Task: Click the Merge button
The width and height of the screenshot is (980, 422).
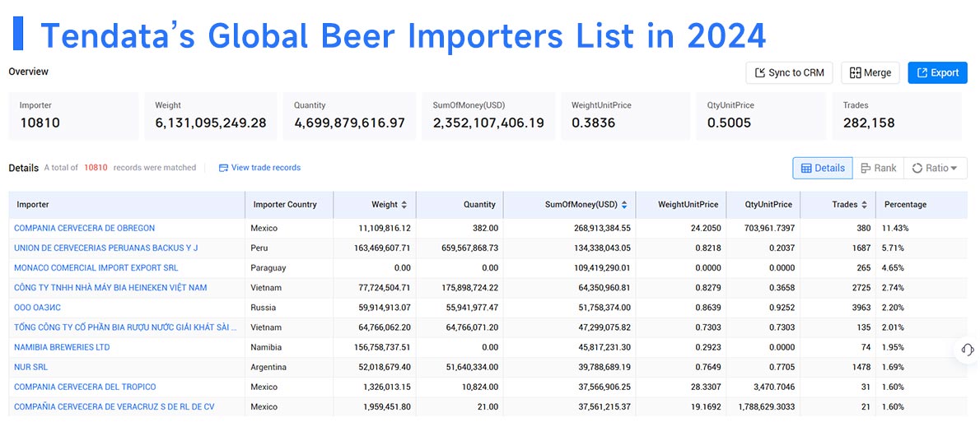Action: click(870, 73)
